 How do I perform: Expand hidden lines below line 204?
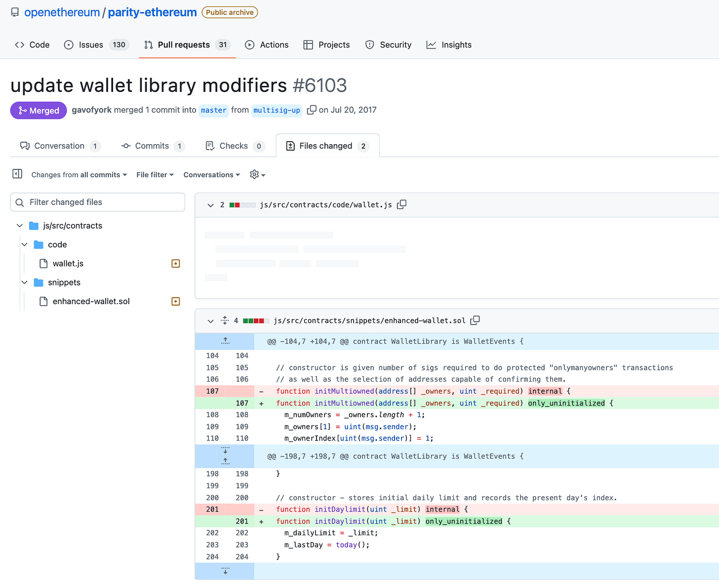click(225, 571)
